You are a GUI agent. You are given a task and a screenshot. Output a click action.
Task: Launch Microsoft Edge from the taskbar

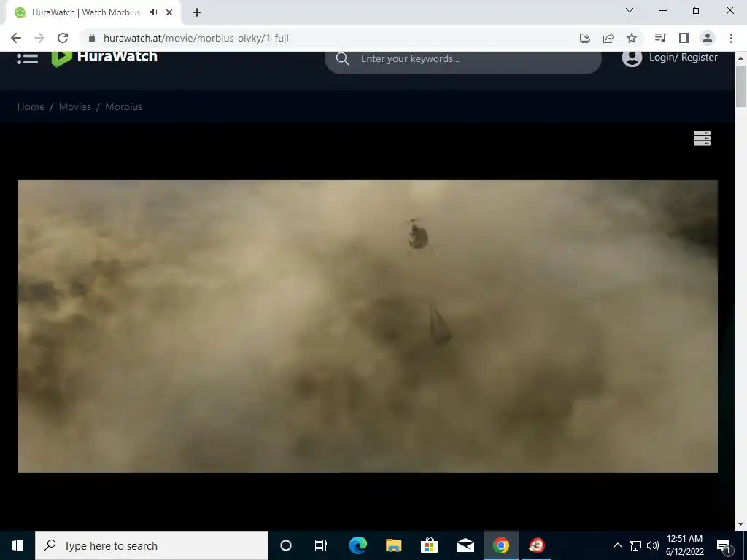pos(357,545)
